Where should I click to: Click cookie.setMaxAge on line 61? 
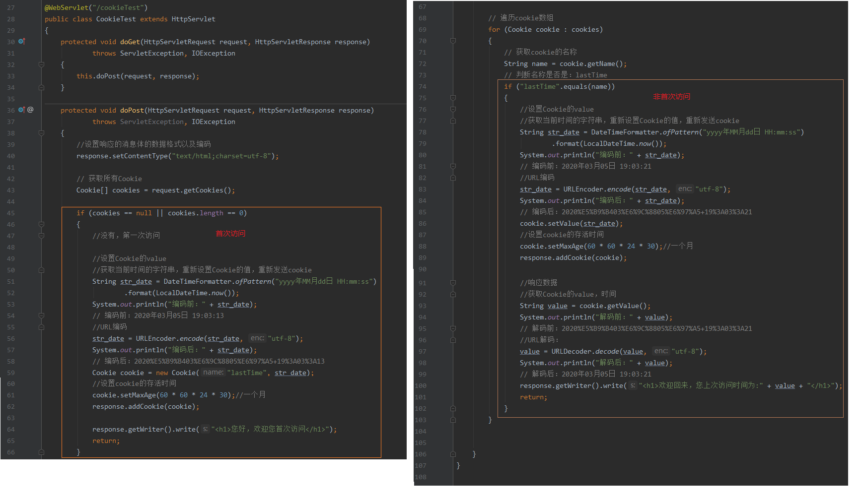(x=124, y=395)
